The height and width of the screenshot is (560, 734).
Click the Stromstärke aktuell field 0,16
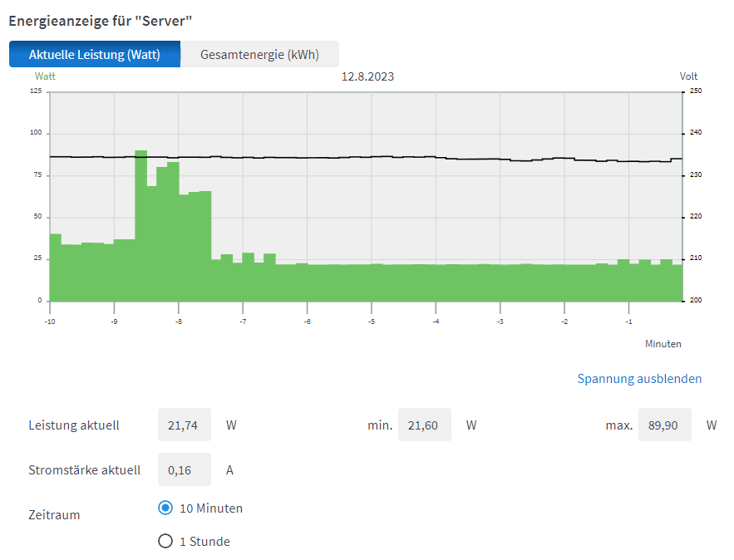click(185, 469)
